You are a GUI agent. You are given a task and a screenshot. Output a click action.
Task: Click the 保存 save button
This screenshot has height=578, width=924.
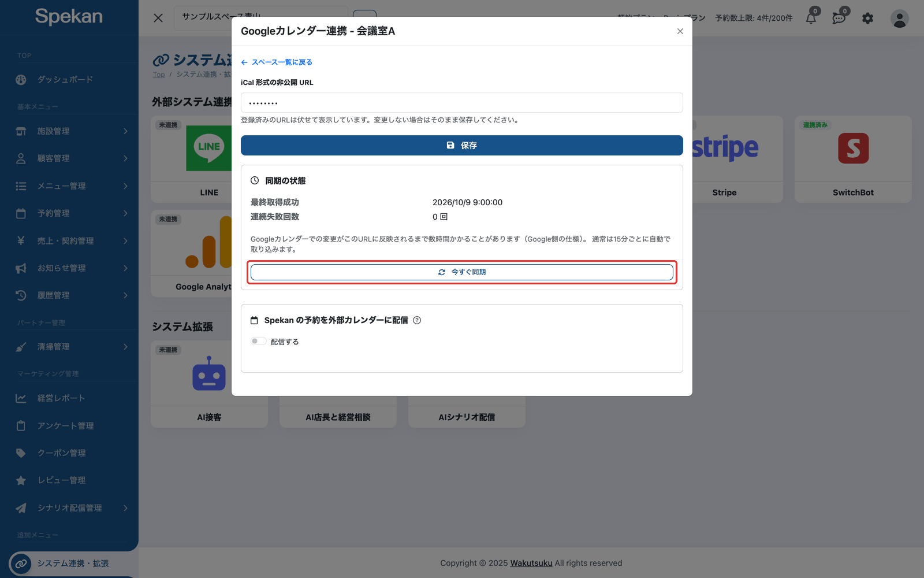(461, 145)
